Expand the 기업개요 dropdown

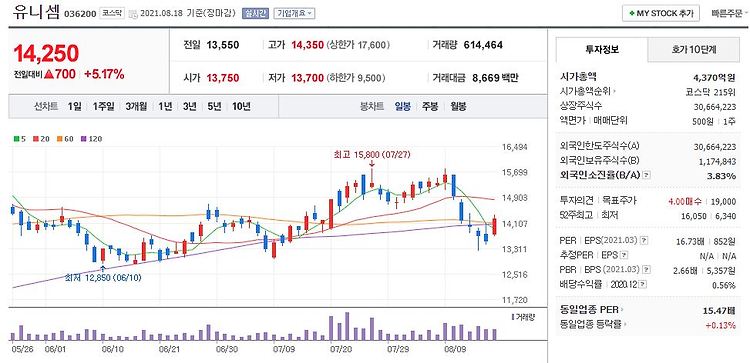[x=294, y=13]
